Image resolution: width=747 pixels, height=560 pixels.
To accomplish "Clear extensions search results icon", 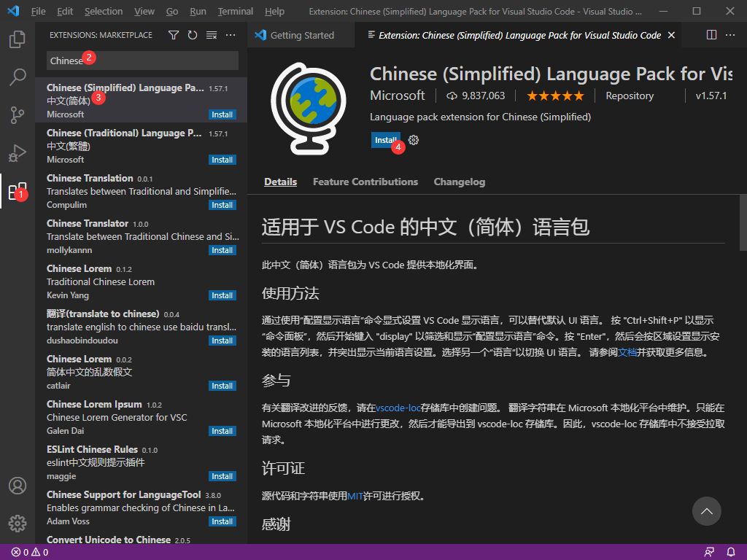I will coord(212,35).
